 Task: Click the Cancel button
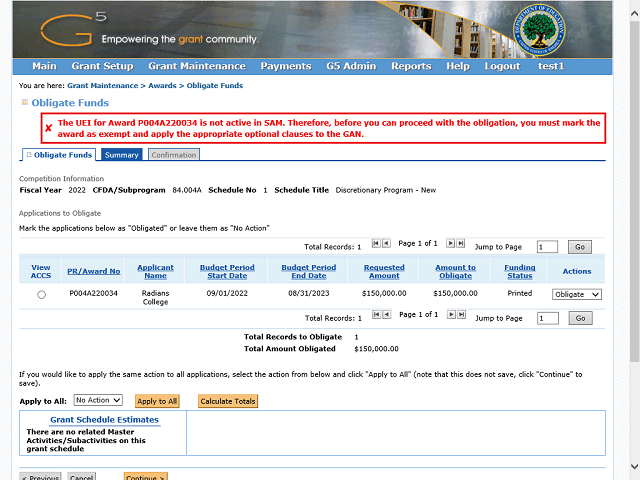81,477
